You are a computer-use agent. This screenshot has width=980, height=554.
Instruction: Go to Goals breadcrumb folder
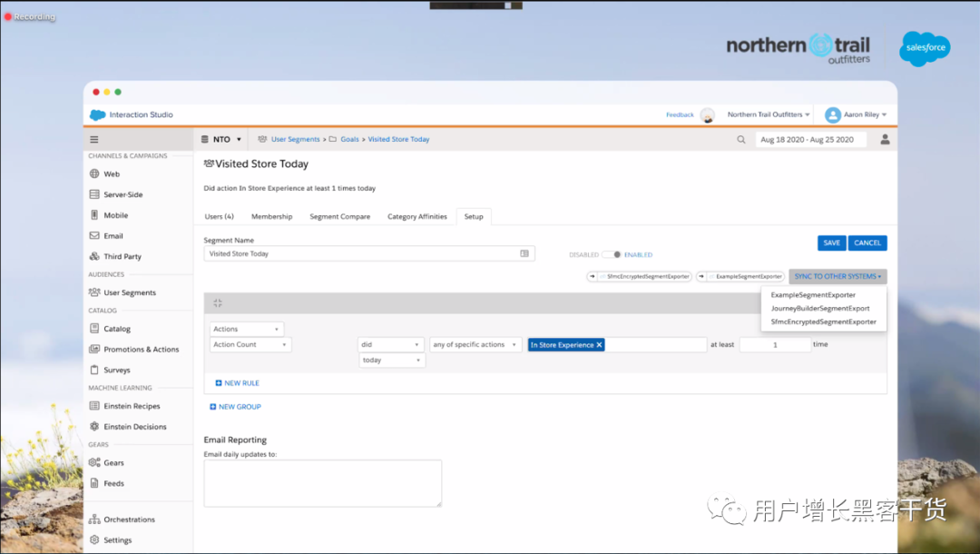[x=349, y=140]
